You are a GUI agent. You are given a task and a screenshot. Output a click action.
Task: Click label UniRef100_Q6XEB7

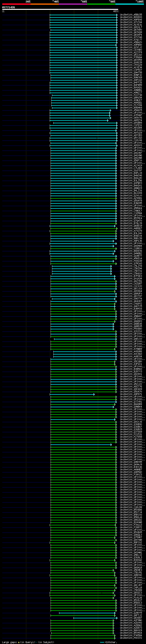pyautogui.click(x=131, y=618)
